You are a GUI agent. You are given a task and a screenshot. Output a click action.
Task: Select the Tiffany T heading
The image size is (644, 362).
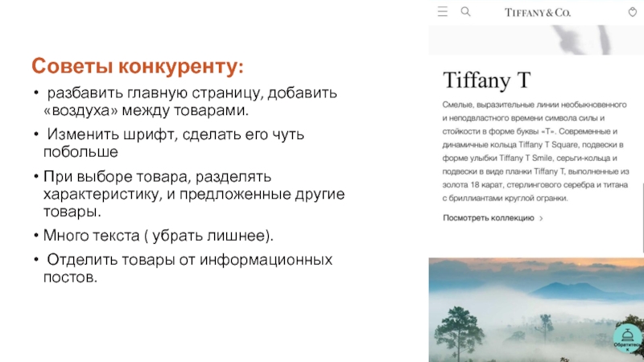pyautogui.click(x=487, y=80)
